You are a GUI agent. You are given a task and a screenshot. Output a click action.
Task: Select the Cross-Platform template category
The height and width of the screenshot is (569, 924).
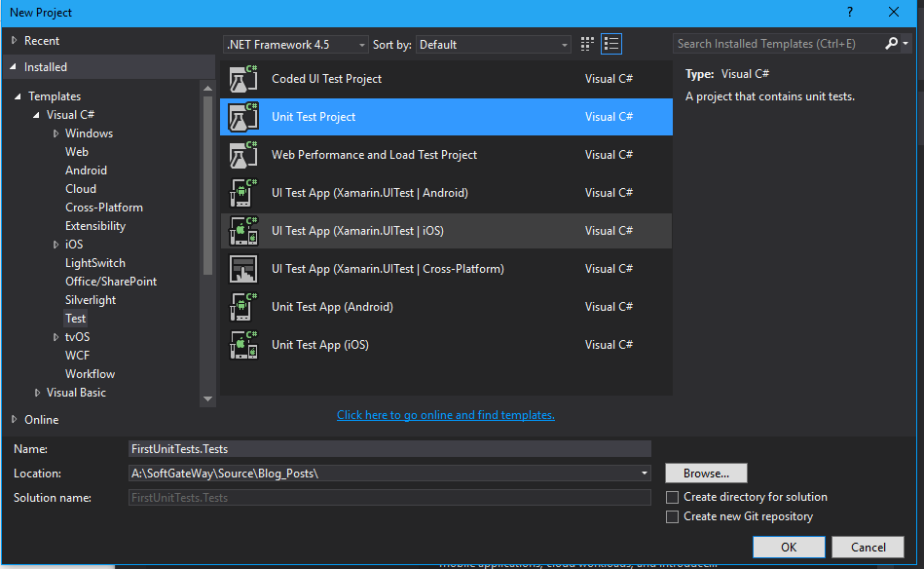pos(104,208)
